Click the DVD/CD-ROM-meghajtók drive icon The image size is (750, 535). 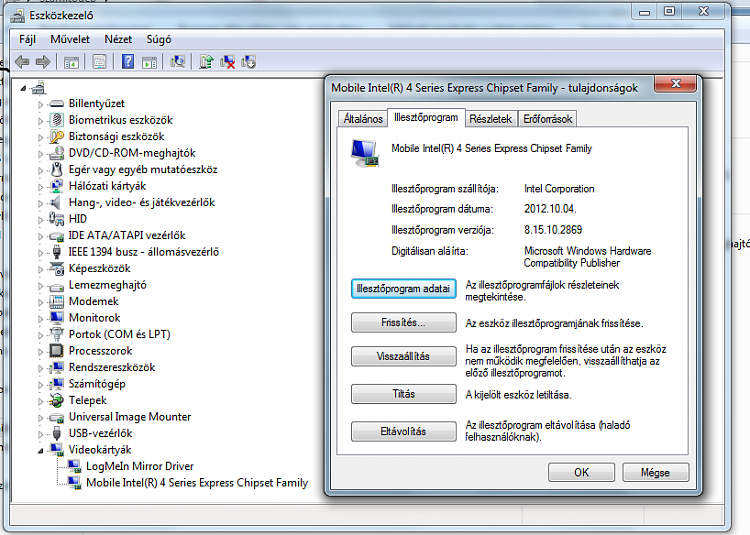coord(56,153)
